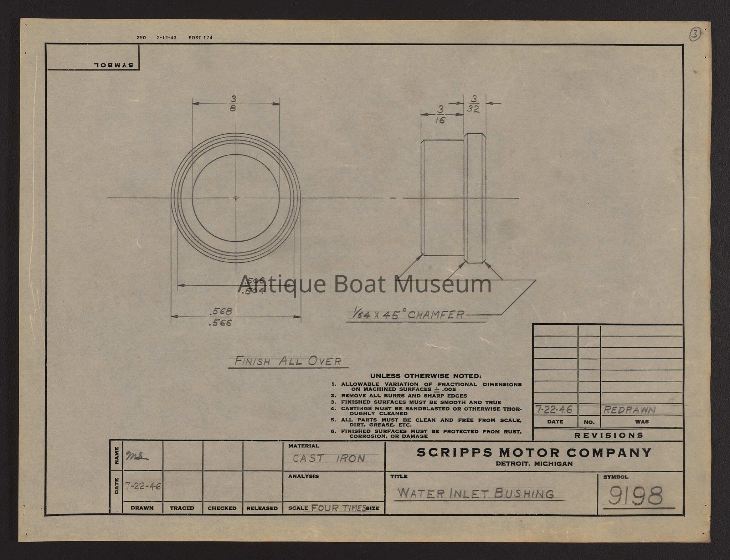Click the Water Inlet Bushing title text

click(476, 493)
